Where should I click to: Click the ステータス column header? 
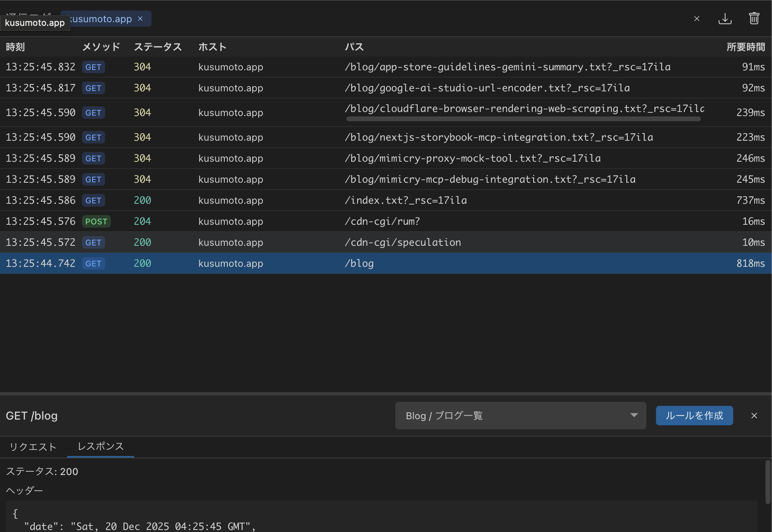tap(158, 47)
